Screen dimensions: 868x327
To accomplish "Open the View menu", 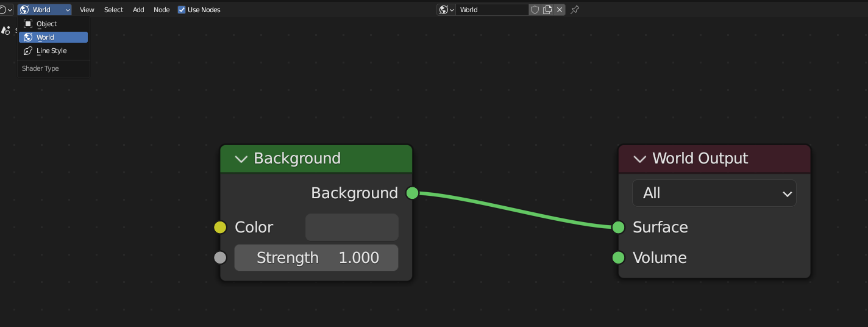I will pos(87,10).
